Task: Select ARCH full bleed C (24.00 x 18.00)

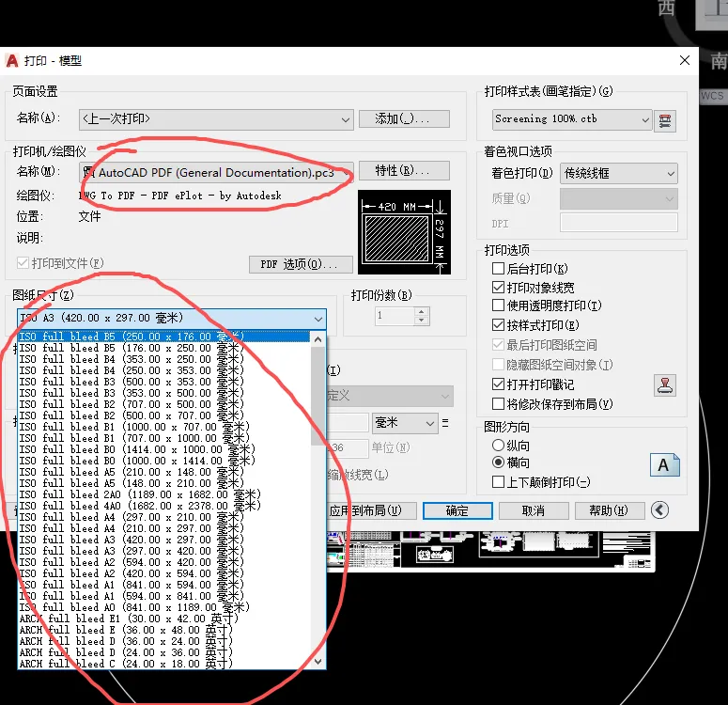Action: click(163, 664)
